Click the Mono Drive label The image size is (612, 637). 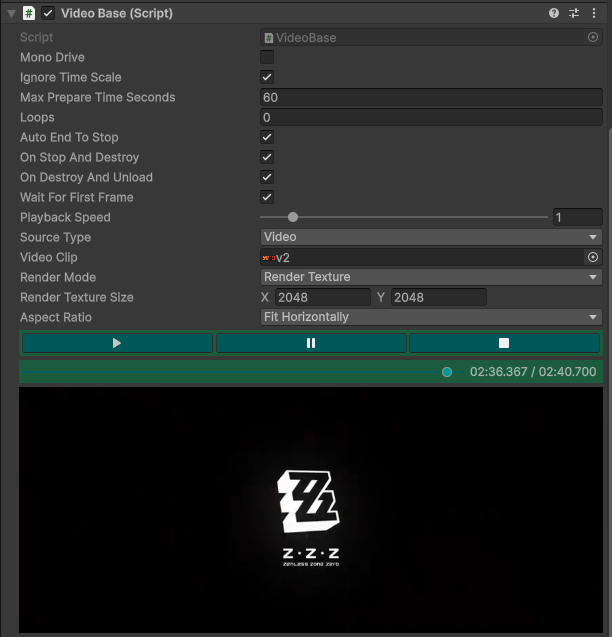[52, 57]
